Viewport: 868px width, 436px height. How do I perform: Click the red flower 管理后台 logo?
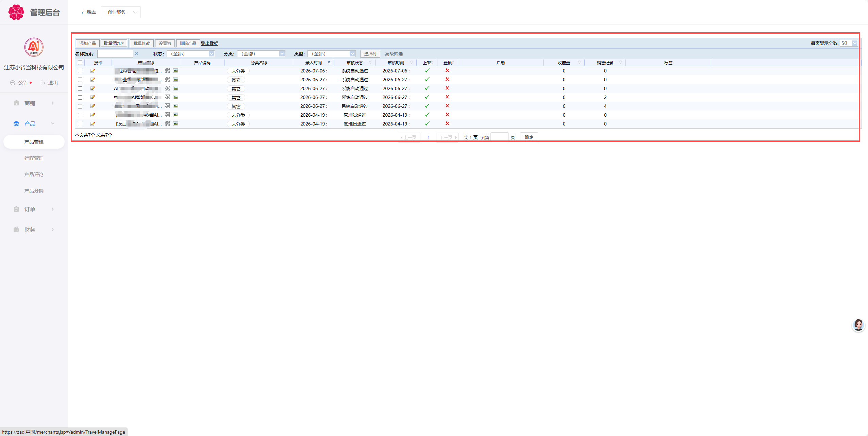tap(16, 12)
